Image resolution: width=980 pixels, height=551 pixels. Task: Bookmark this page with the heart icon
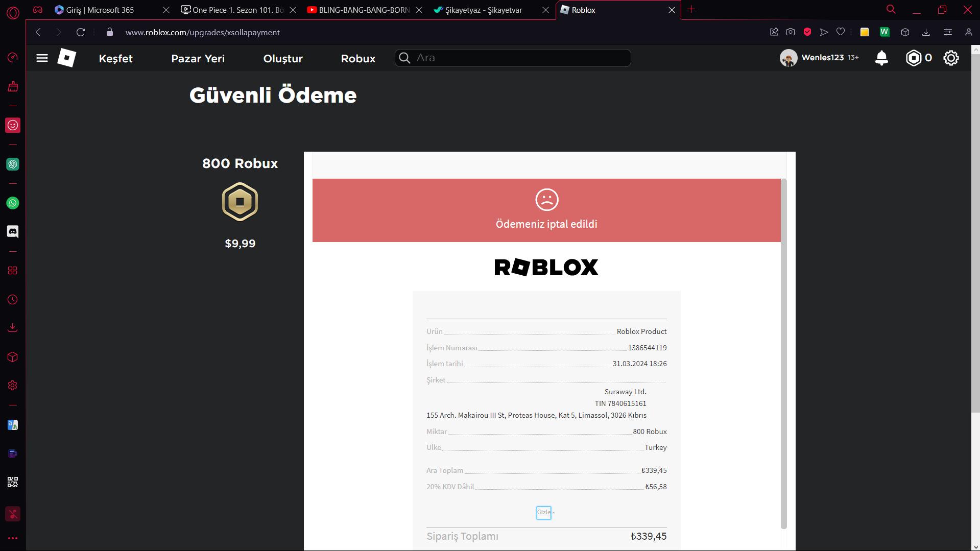point(841,32)
